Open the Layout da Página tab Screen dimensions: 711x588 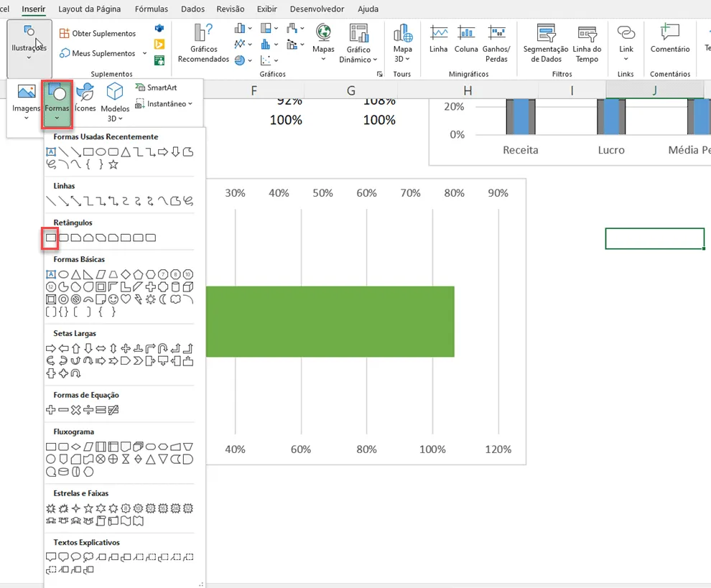[89, 9]
